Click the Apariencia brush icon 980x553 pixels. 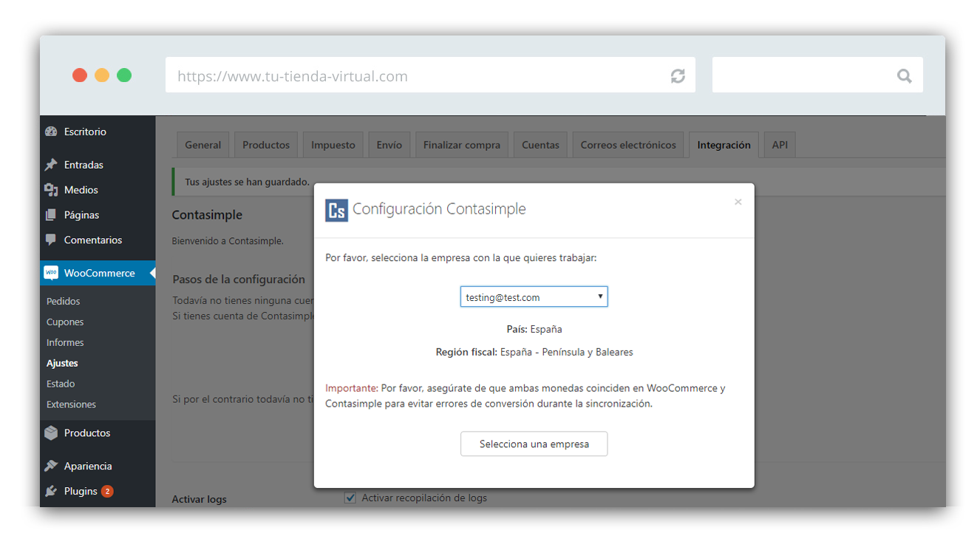click(x=51, y=466)
